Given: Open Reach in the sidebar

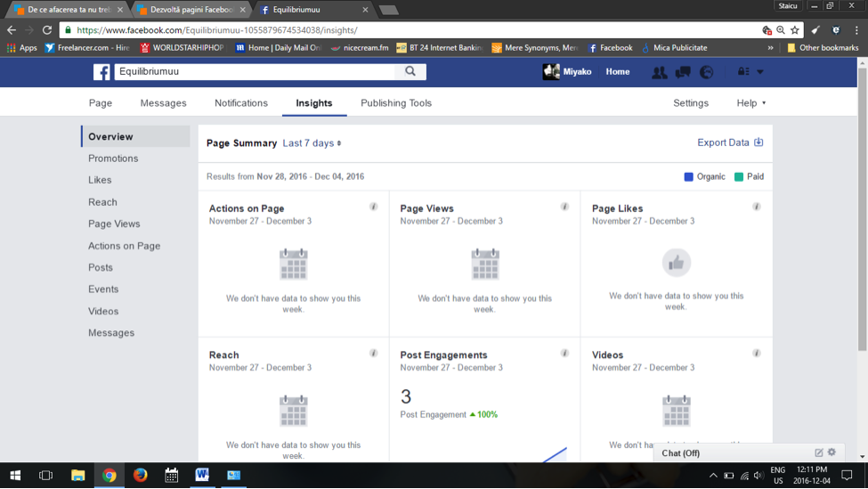Looking at the screenshot, I should click(102, 202).
